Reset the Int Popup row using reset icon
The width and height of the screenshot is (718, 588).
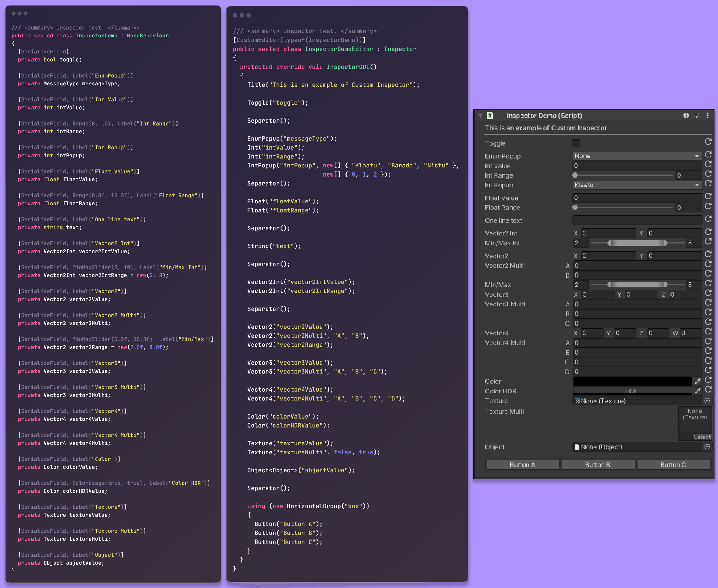pyautogui.click(x=708, y=183)
